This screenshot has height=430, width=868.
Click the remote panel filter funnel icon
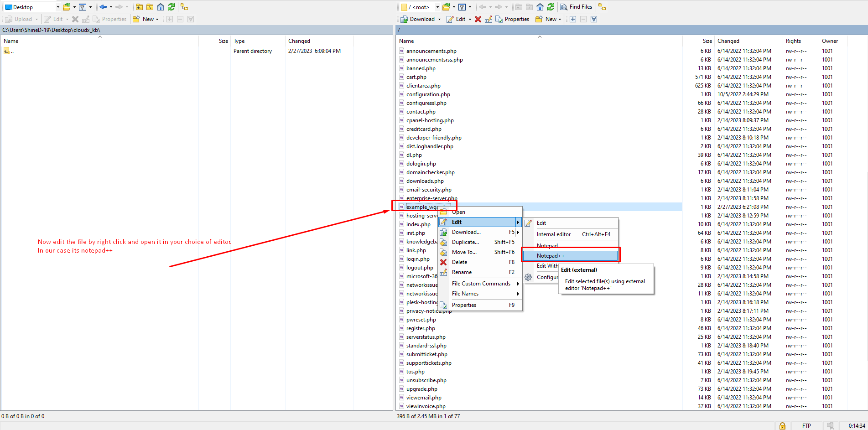462,7
